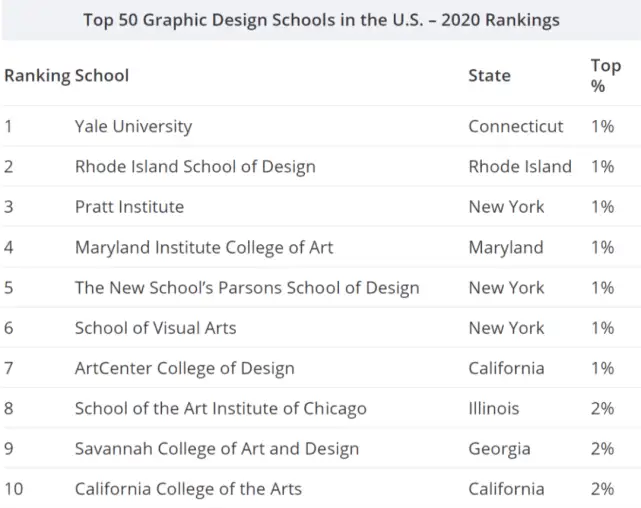Screen dimensions: 641x508
Task: Select Rhode Island School of Design entry
Action: 195,166
